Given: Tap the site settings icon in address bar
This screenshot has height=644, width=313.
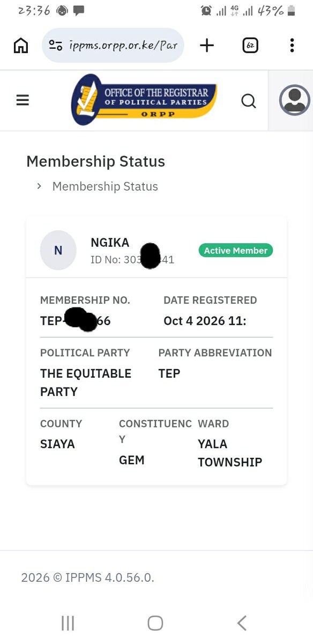Looking at the screenshot, I should pos(55,46).
